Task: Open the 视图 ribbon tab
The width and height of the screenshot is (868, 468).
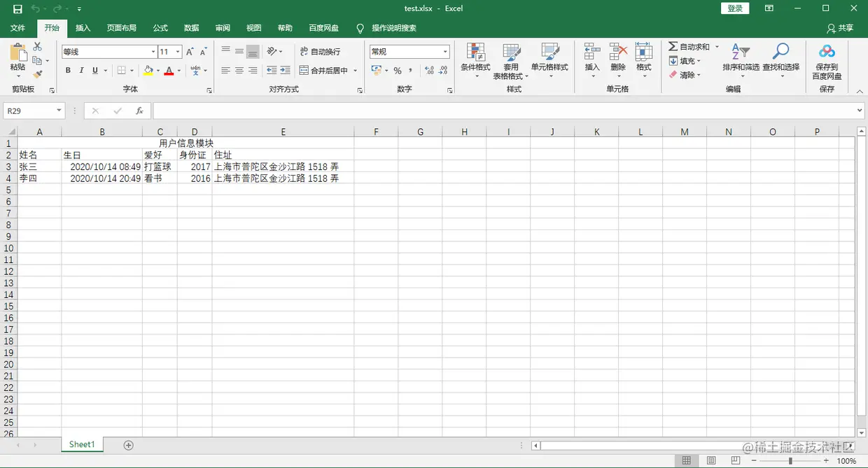Action: coord(253,28)
